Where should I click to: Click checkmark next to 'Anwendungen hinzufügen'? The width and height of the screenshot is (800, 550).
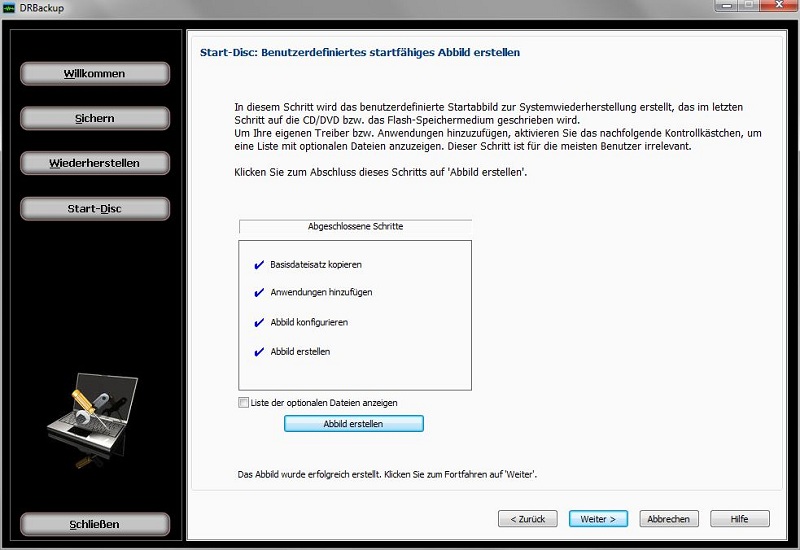[x=259, y=292]
